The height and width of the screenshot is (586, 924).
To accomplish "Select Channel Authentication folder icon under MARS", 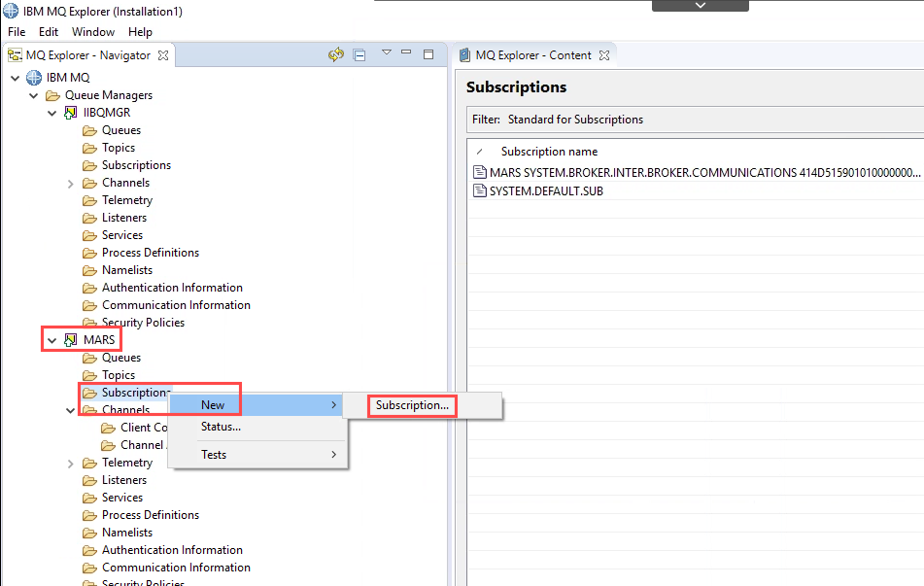I will coord(108,445).
